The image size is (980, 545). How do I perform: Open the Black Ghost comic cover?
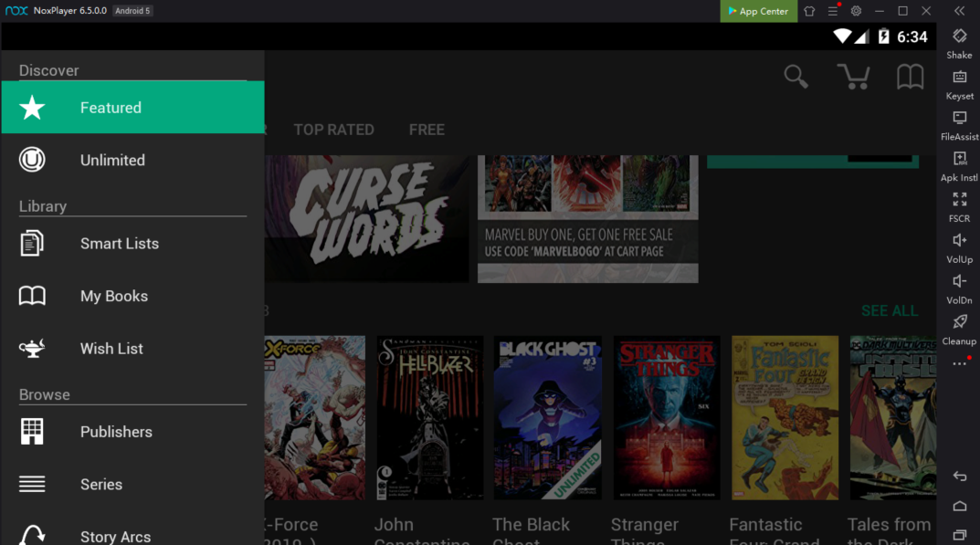click(x=547, y=417)
